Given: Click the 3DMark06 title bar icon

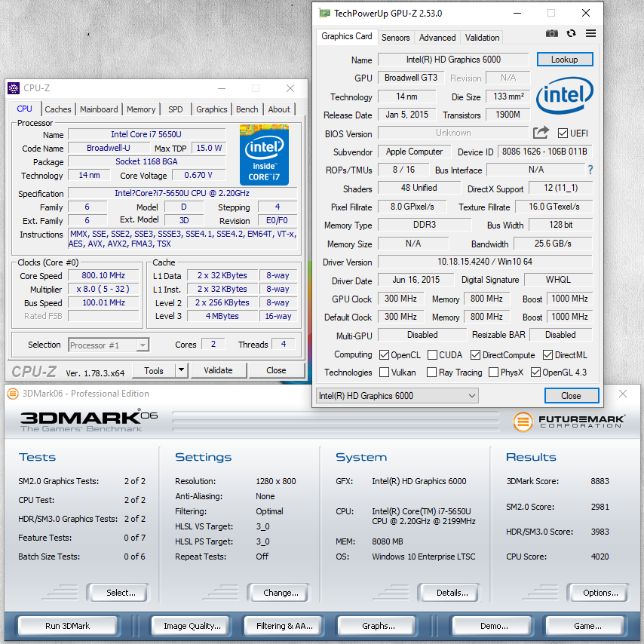Looking at the screenshot, I should click(x=13, y=394).
